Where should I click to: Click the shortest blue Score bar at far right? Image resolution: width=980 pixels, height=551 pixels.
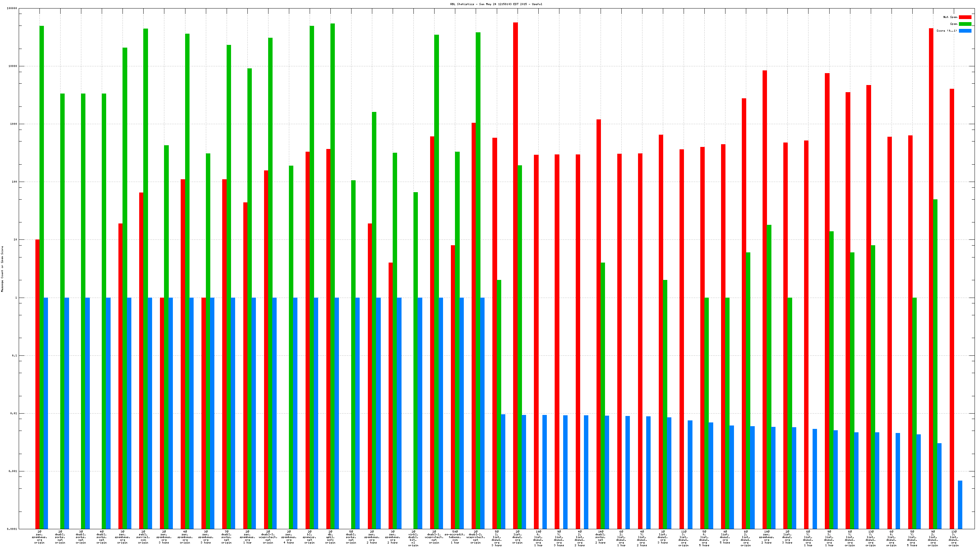960,505
